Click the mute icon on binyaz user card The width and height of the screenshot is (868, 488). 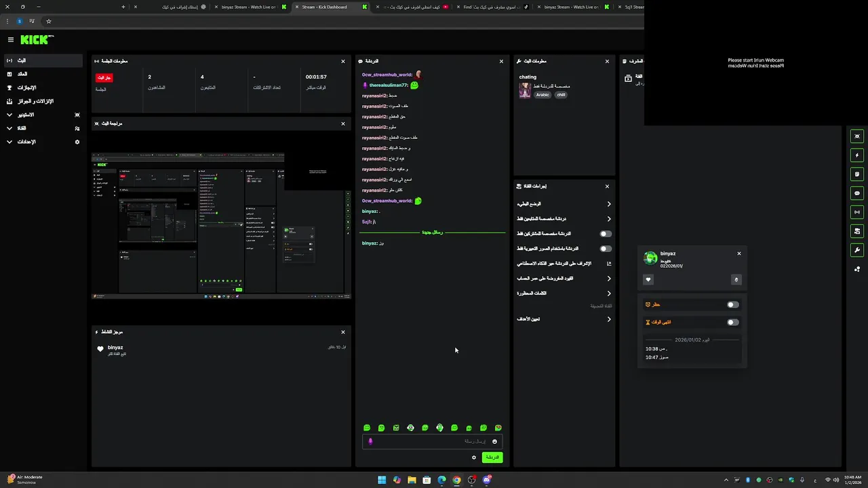click(736, 279)
